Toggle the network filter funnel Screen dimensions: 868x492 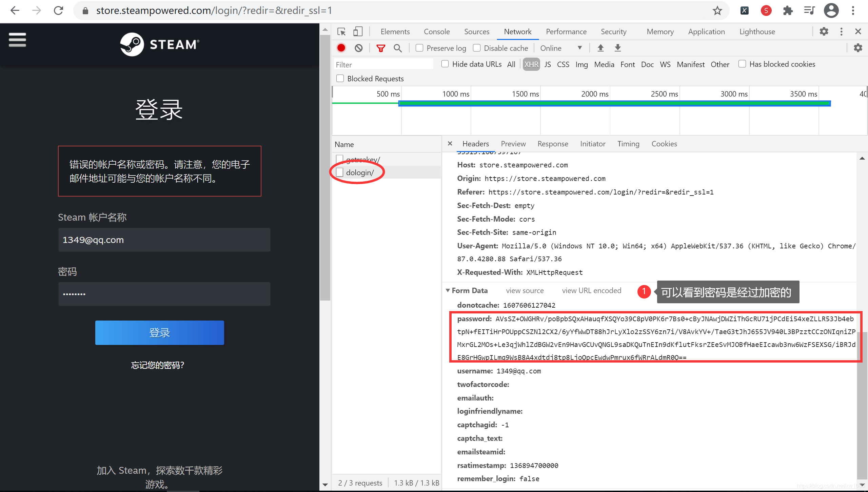click(381, 48)
